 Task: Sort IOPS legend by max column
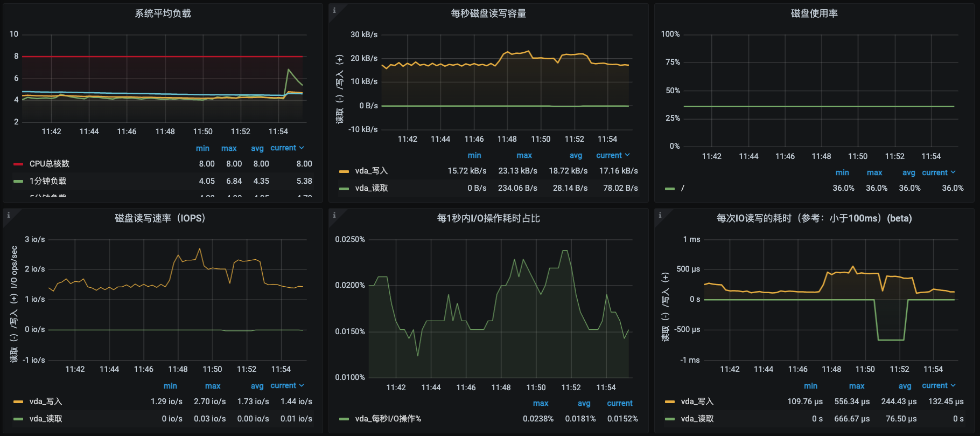click(213, 386)
